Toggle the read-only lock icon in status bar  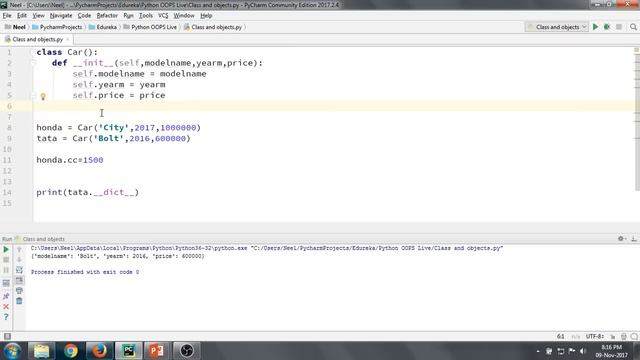click(613, 336)
